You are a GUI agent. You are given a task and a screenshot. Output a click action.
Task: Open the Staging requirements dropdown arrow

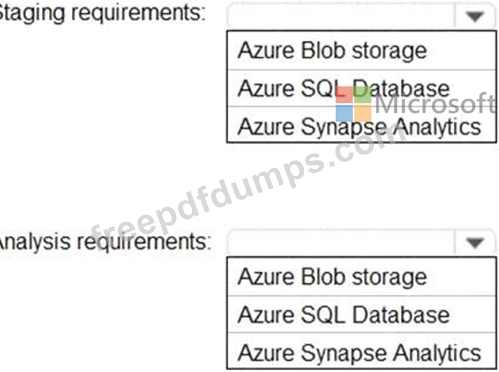(x=475, y=16)
